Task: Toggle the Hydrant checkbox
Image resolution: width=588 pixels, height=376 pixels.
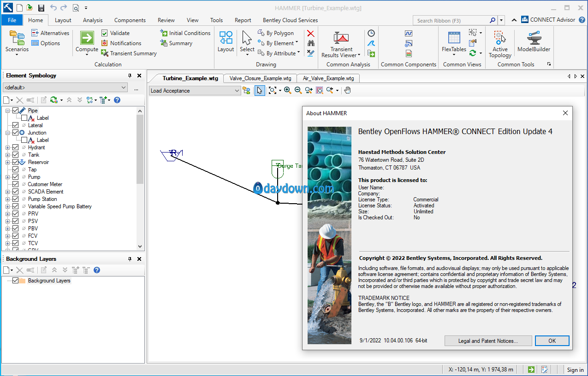Action: 16,147
